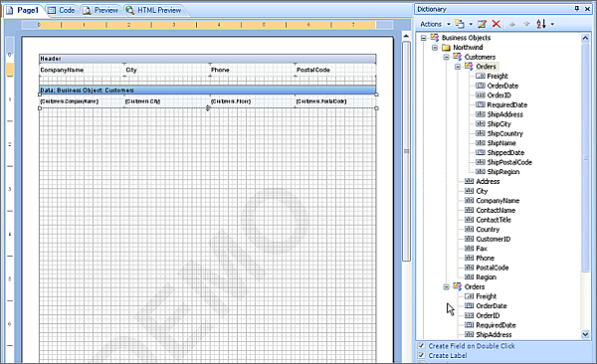The image size is (597, 364).
Task: Select the ShipName field
Action: tap(501, 143)
